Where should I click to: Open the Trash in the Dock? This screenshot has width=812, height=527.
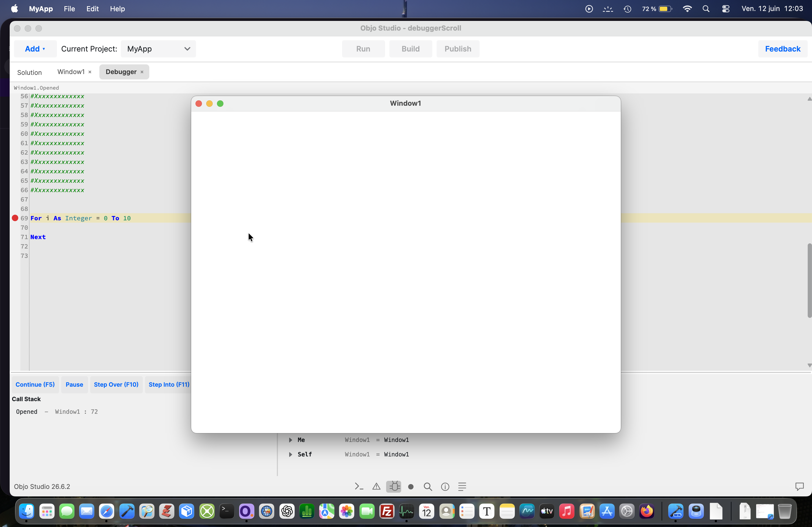[x=785, y=511]
